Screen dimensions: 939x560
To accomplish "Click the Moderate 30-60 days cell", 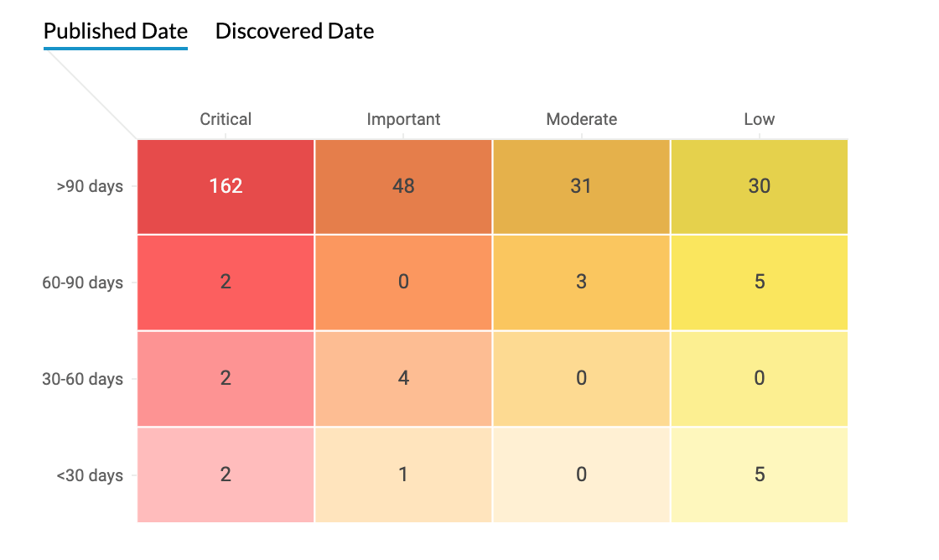I will click(x=581, y=379).
